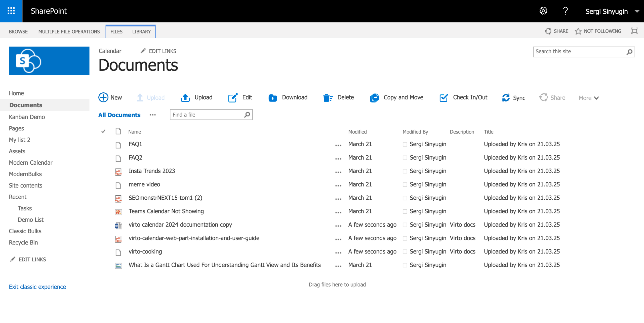Expand the More dropdown in toolbar

click(x=588, y=98)
